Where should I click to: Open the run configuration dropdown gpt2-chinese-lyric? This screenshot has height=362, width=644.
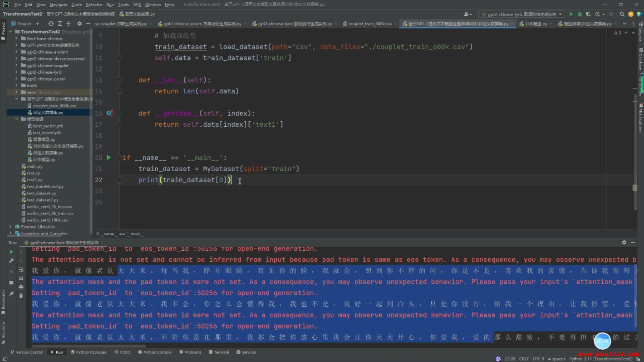522,14
